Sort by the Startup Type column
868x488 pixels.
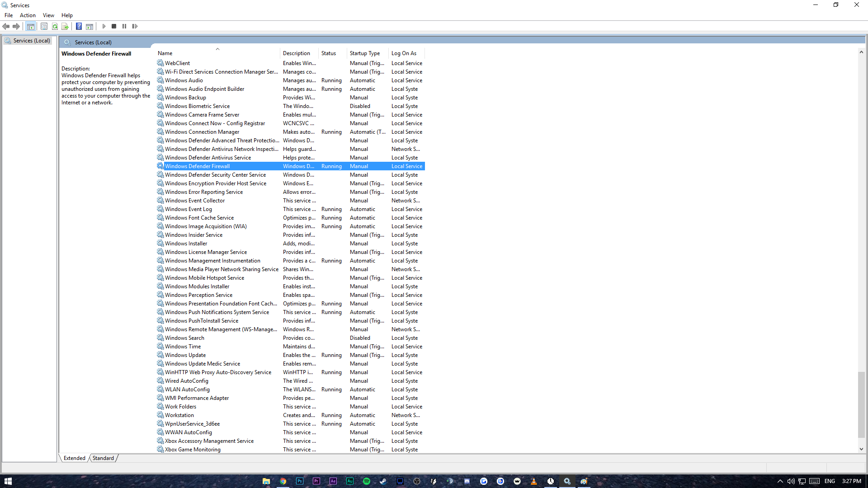364,53
